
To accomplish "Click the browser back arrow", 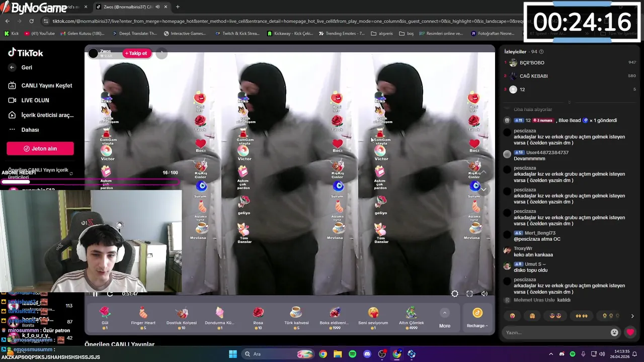I will [7, 21].
